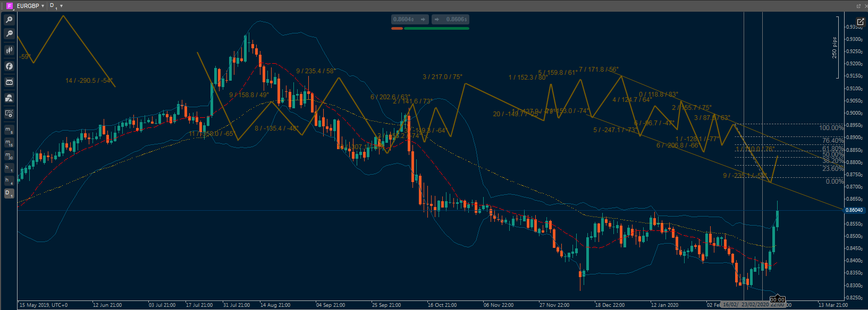Select the D1 timeframe in the sidebar

(9, 194)
